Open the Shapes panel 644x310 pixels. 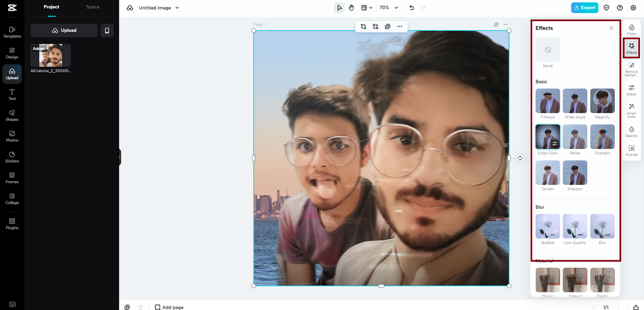[x=12, y=115]
